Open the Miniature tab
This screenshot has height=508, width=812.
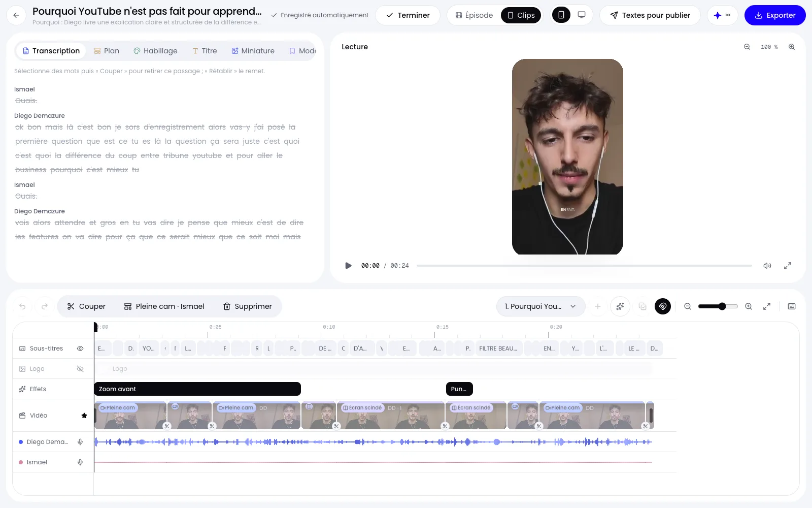coord(253,51)
